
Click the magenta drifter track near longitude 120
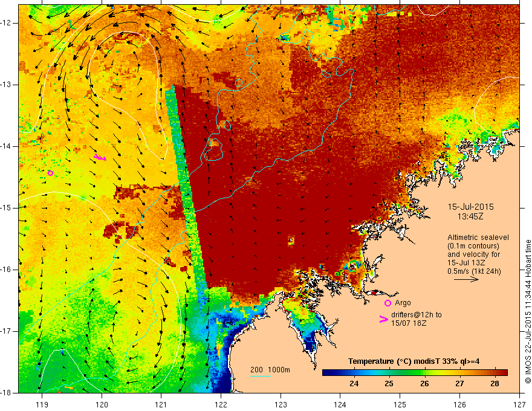pyautogui.click(x=100, y=157)
